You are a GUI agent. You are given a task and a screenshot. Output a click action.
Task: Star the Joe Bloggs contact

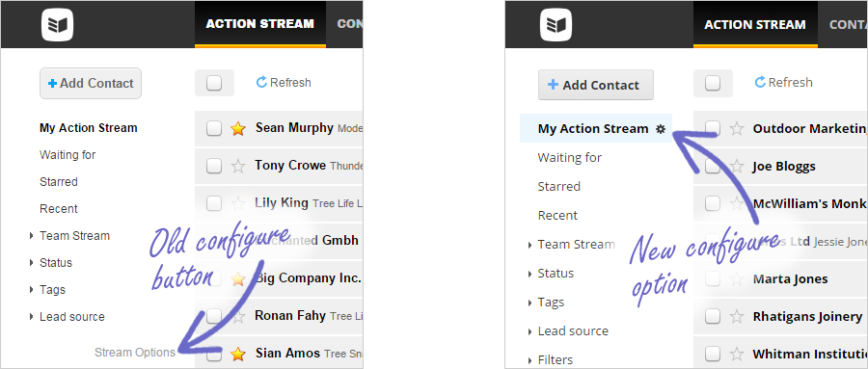click(736, 166)
